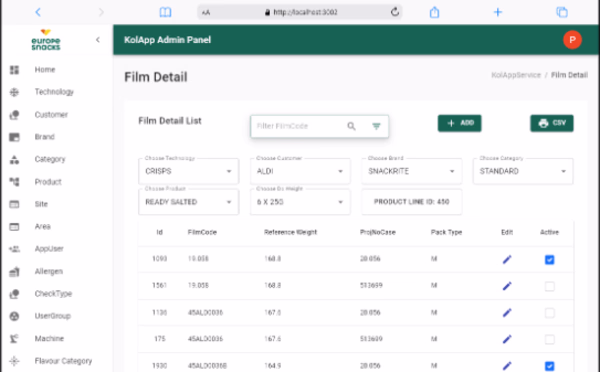600x372 pixels.
Task: Click the UserGroup sidebar icon
Action: pos(14,316)
